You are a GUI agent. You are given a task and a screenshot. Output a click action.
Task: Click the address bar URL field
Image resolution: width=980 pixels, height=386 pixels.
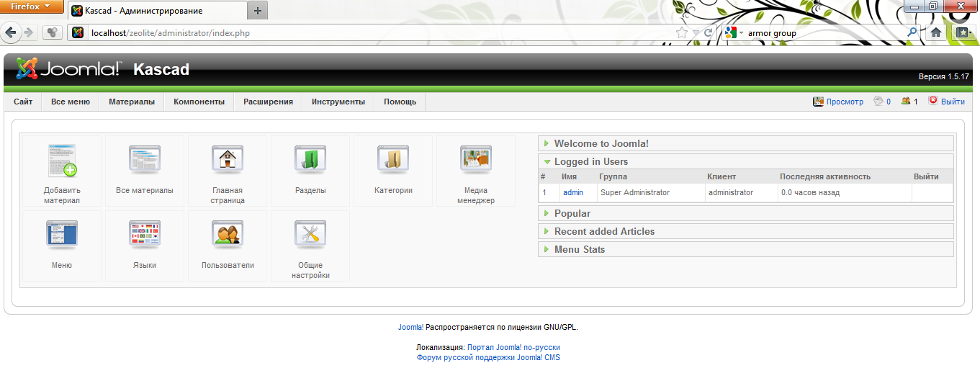click(x=382, y=32)
